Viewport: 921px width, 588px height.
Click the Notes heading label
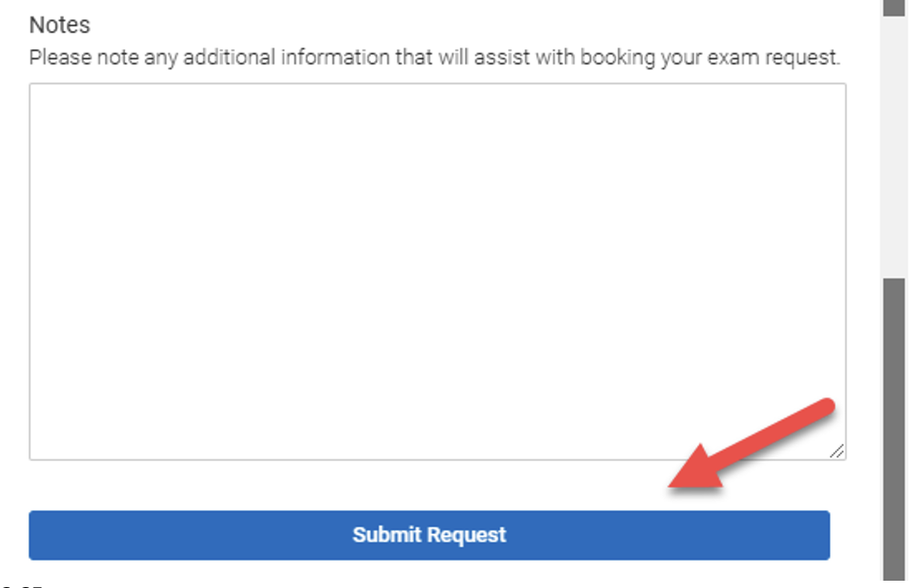pyautogui.click(x=58, y=25)
